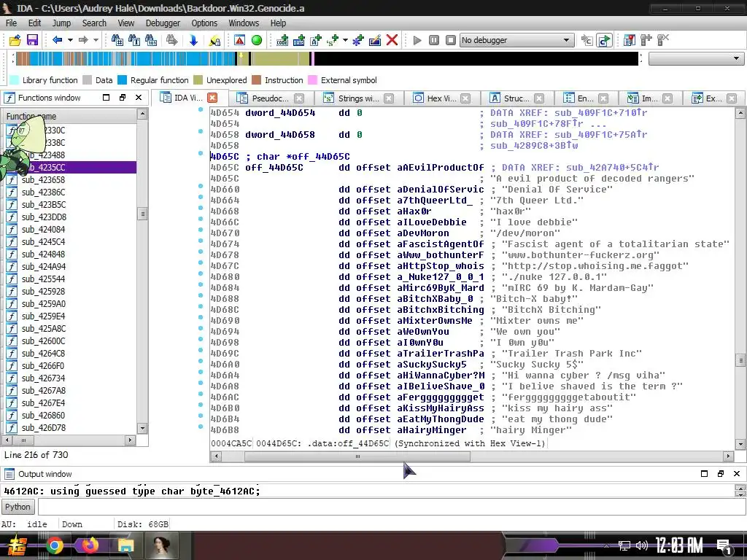Screen dimensions: 747x560
Task: Open File Explorer from the taskbar
Action: (x=125, y=545)
